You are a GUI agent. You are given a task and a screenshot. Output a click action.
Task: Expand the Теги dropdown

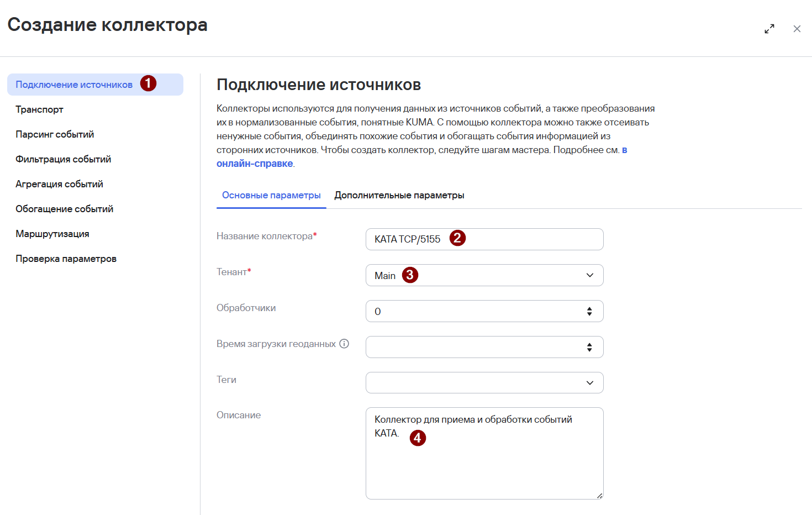tap(484, 382)
